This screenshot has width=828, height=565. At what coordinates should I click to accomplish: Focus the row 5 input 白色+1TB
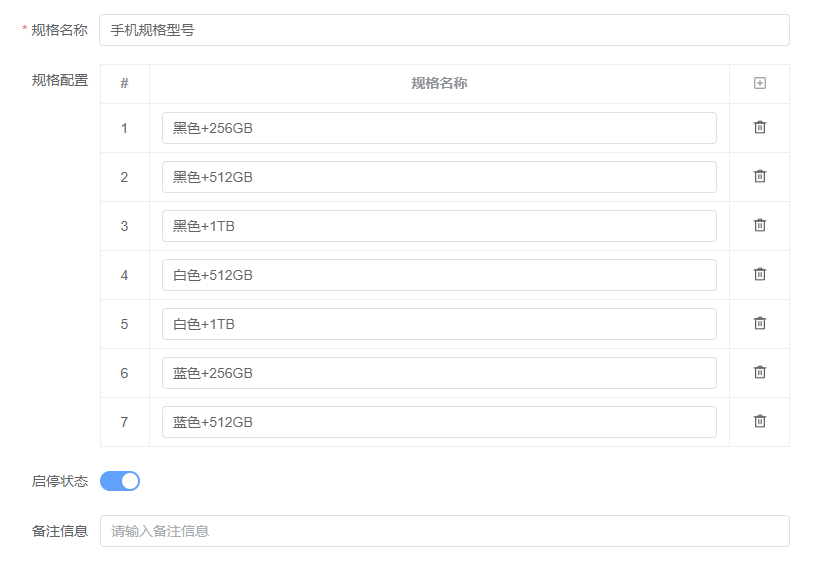[439, 324]
